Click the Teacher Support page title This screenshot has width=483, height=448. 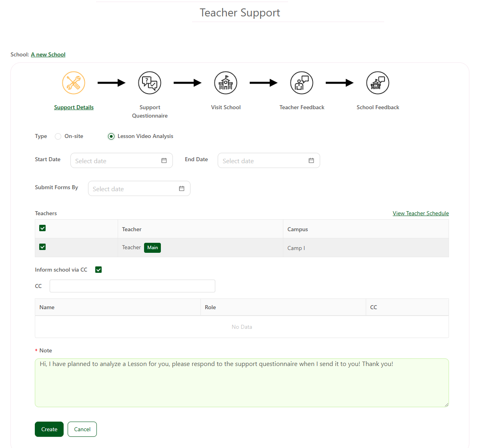(240, 13)
